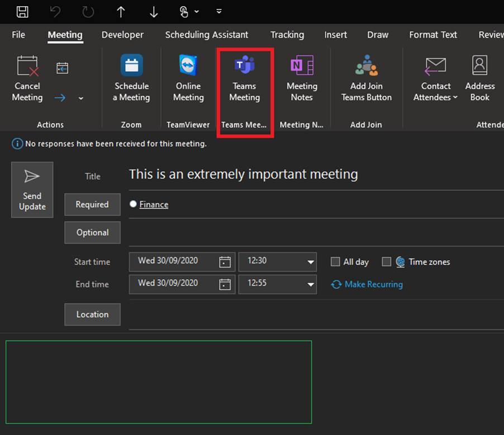The height and width of the screenshot is (435, 504).
Task: Toggle the Time zones checkbox
Action: pos(386,261)
